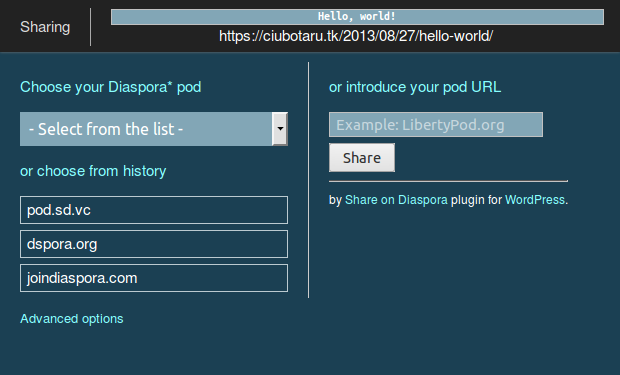The image size is (620, 375).
Task: Click the Share button
Action: [x=362, y=157]
